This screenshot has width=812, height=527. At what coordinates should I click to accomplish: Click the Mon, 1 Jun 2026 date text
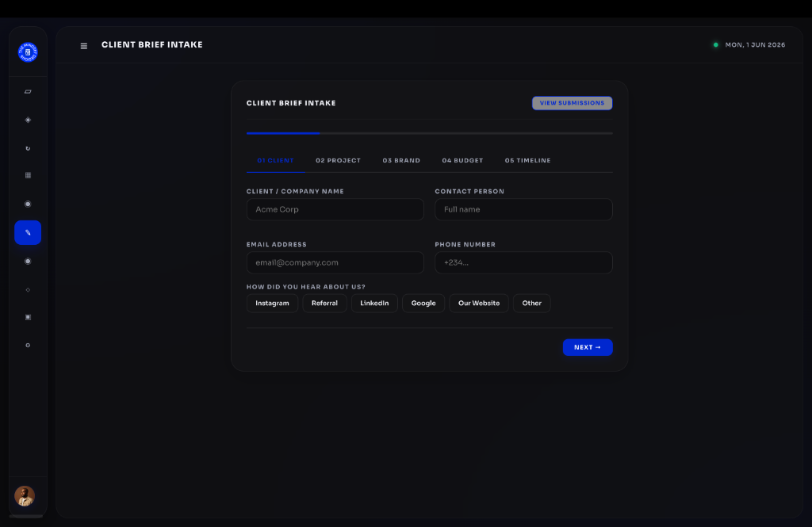[x=755, y=45]
